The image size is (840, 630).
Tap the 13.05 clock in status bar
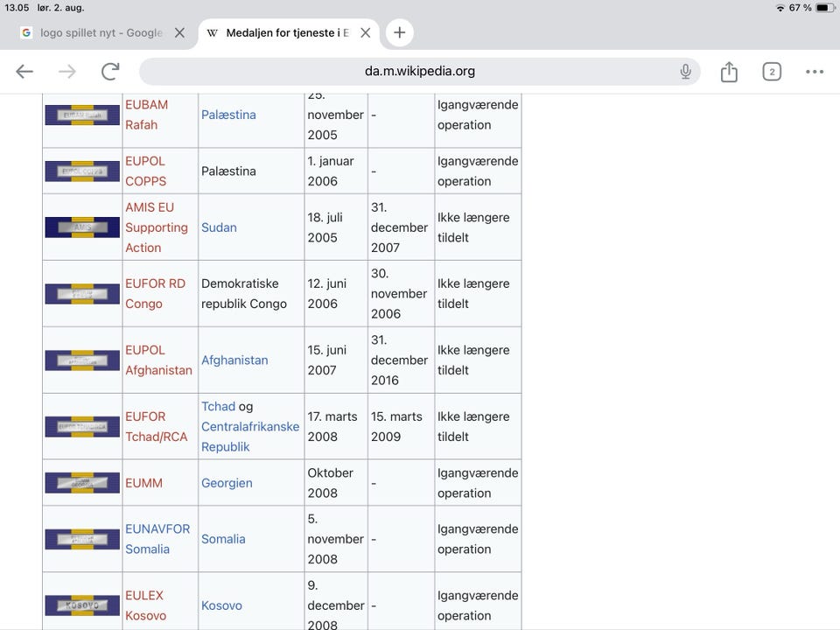[17, 8]
